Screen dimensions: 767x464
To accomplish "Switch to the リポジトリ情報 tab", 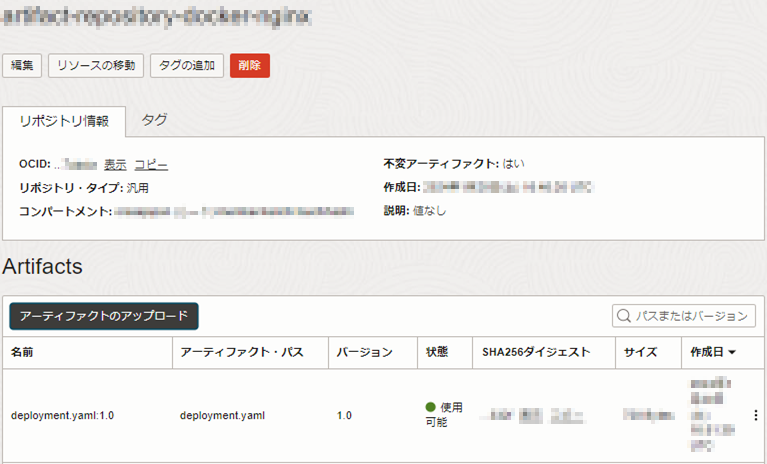I will tap(64, 121).
